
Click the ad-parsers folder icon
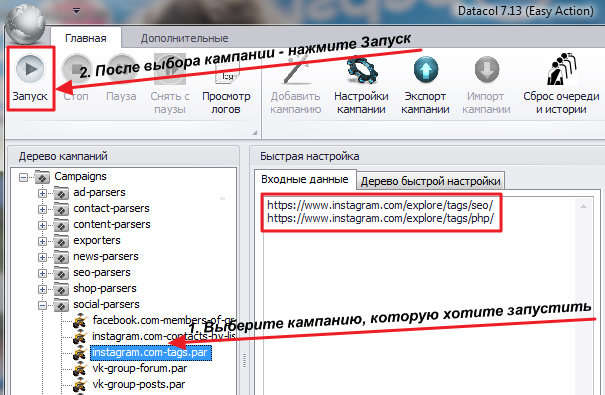[x=61, y=193]
